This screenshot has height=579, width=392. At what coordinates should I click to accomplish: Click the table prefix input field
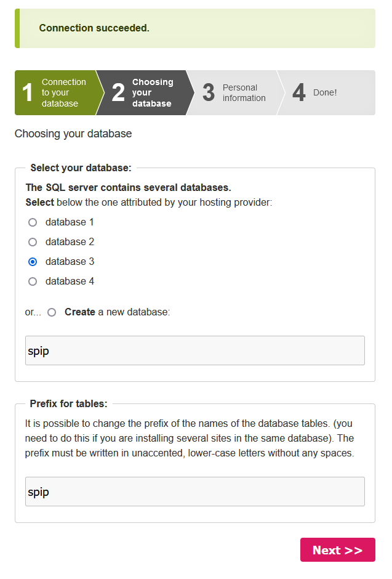pyautogui.click(x=194, y=492)
